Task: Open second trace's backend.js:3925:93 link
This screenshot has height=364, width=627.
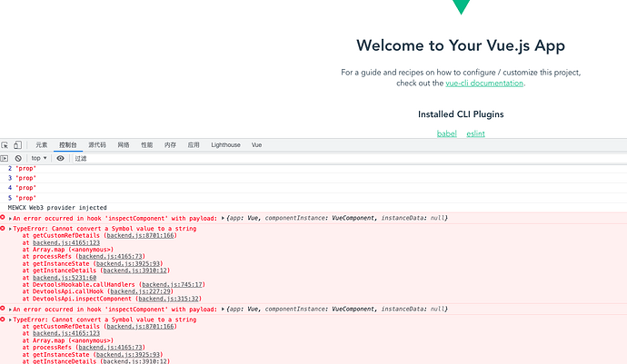Action: click(x=128, y=355)
